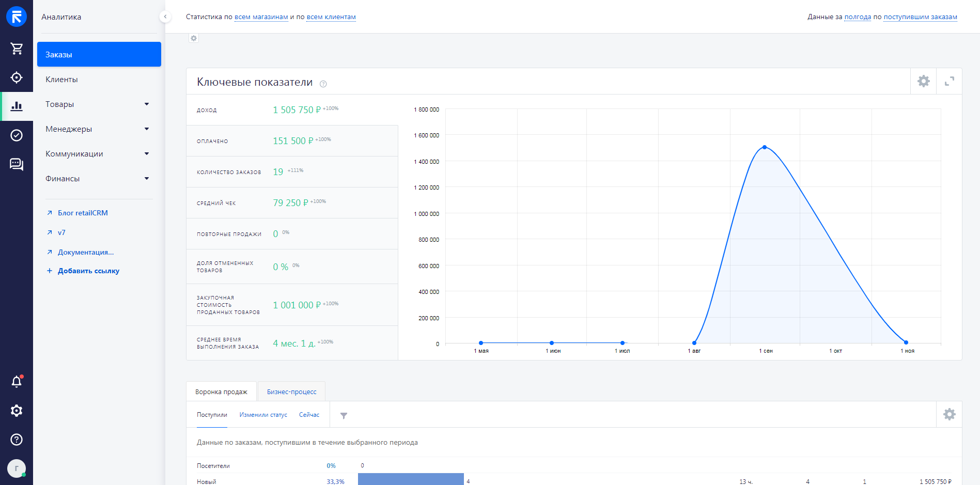Click the 1 сен peak point on chart

765,147
